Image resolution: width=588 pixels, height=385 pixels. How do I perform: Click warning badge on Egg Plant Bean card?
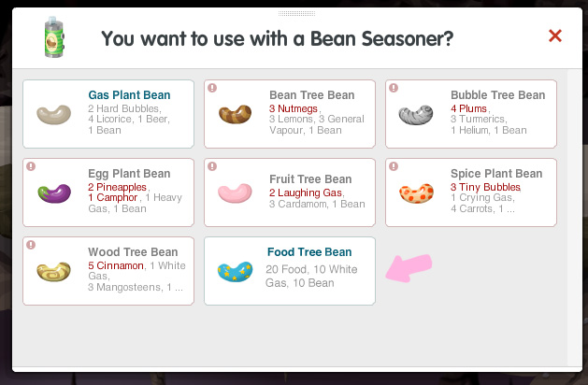click(31, 166)
